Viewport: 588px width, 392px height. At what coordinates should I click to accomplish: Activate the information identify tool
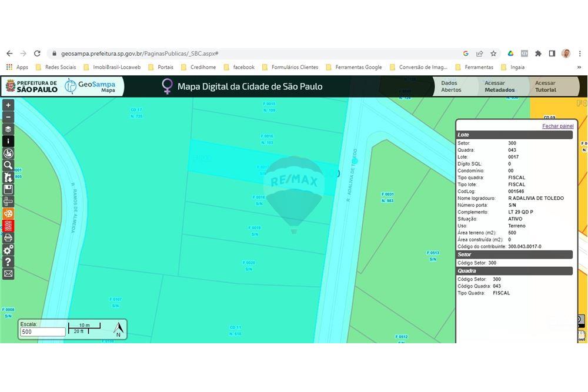point(8,141)
